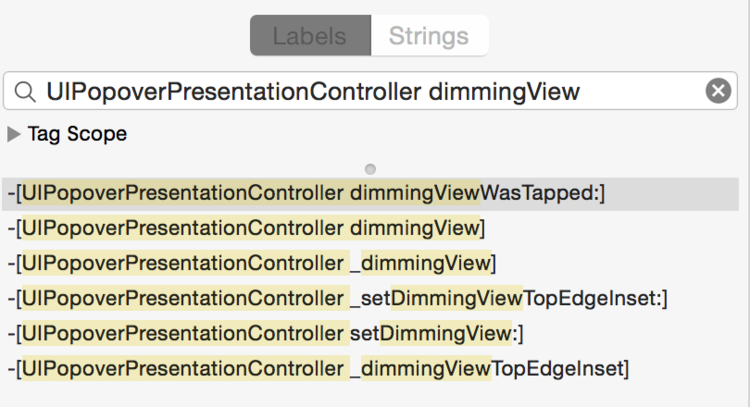Click UIPopoverPresentationController text in search field
This screenshot has height=407, width=750.
click(x=233, y=91)
